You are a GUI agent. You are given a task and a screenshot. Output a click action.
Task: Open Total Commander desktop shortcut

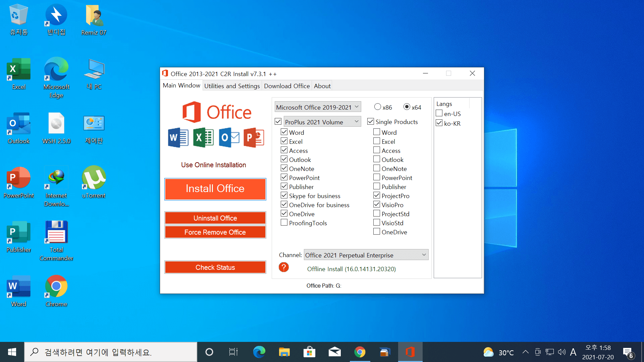tap(56, 241)
